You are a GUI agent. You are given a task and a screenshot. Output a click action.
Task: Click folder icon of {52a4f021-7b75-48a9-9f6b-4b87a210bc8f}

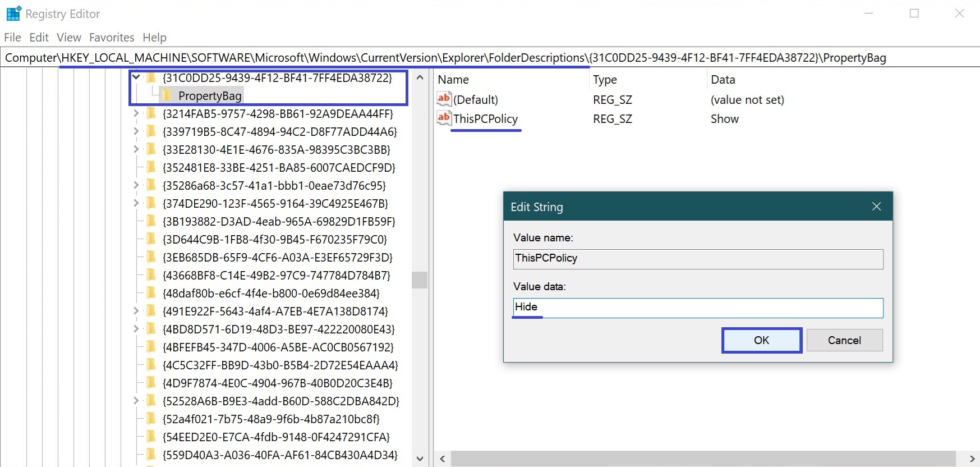point(151,419)
